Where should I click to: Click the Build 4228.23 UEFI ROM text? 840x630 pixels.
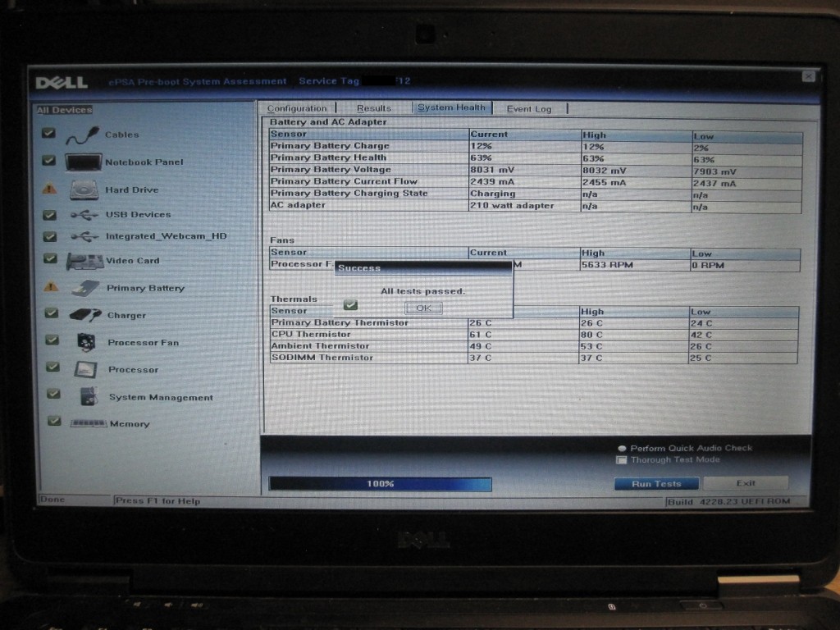coord(729,501)
